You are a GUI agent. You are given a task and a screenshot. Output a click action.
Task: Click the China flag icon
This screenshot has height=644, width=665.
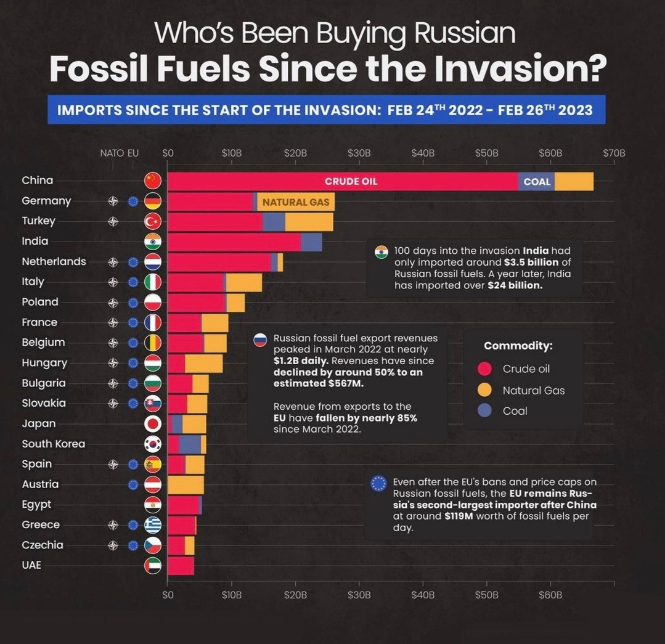pos(153,181)
